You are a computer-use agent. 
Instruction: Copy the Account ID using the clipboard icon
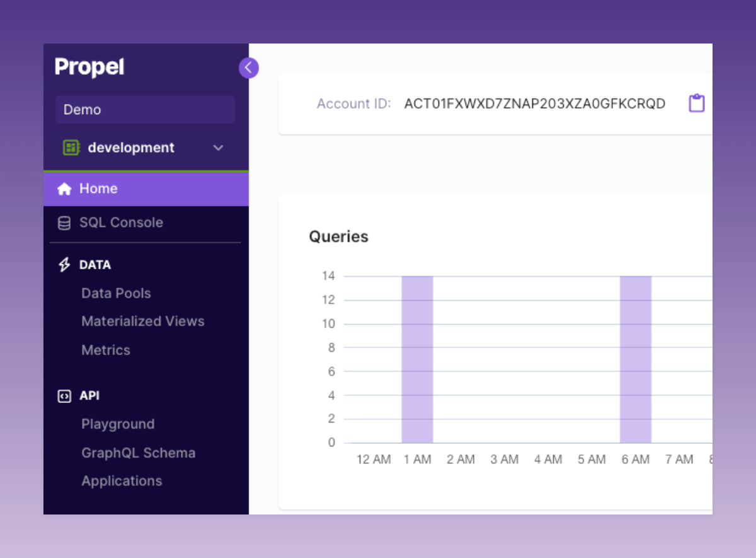click(x=696, y=103)
